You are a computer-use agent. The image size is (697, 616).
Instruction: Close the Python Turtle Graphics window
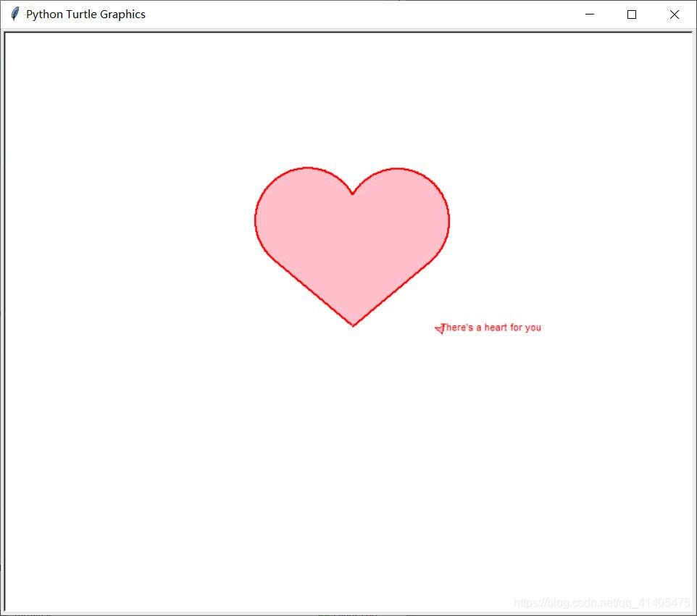(x=675, y=14)
